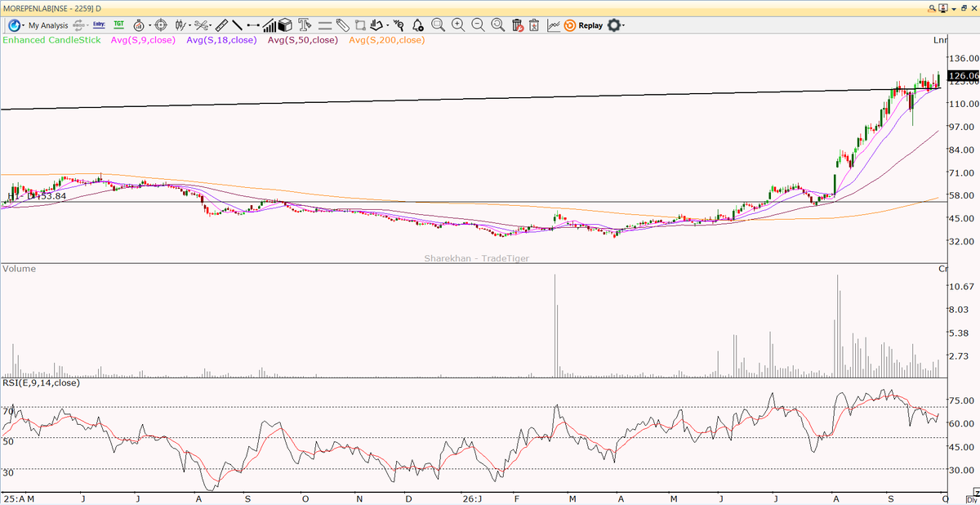Activate the crosshair target tool
This screenshot has width=980, height=505.
coord(160,25)
